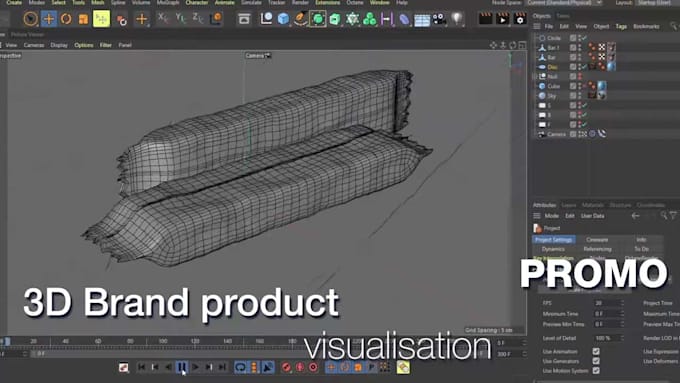The image size is (680, 383).
Task: Toggle Use Animation checkbox
Action: pyautogui.click(x=596, y=351)
